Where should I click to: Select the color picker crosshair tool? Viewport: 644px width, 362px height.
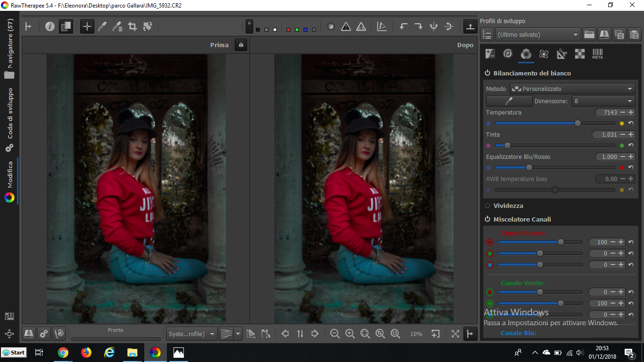pyautogui.click(x=87, y=26)
